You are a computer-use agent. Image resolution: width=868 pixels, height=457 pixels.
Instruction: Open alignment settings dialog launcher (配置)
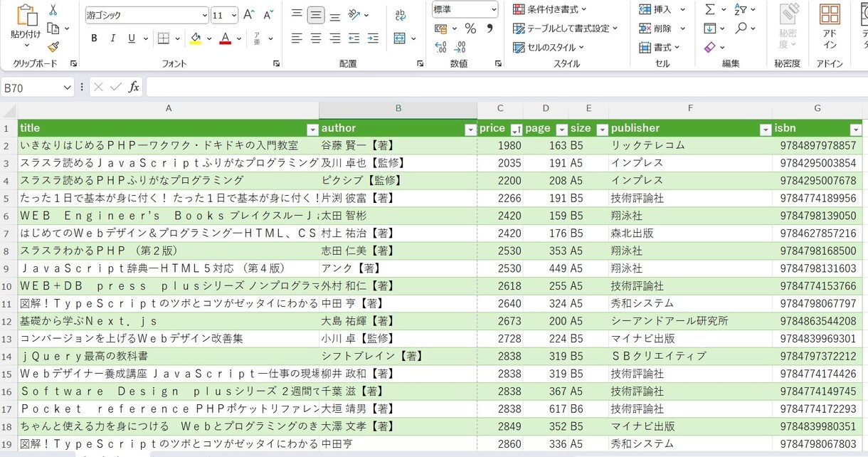pos(420,63)
